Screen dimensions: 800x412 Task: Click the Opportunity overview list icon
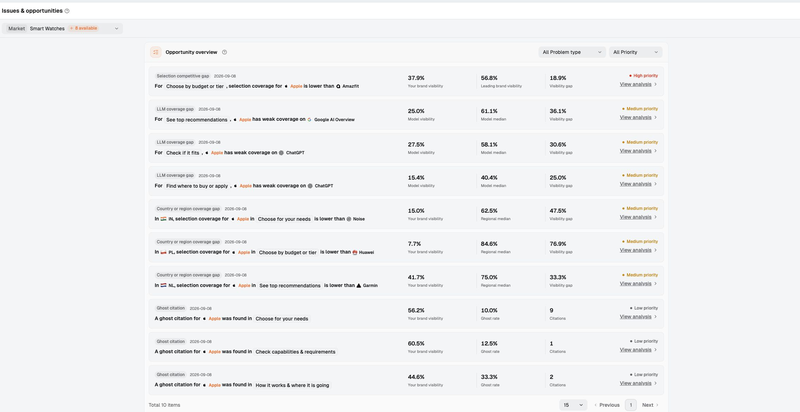[156, 52]
